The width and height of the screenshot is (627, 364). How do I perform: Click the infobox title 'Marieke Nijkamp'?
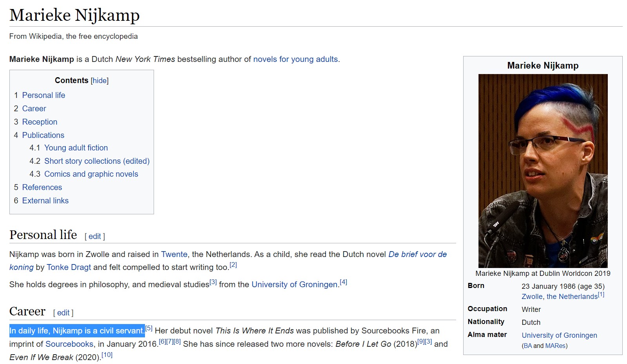coord(543,65)
